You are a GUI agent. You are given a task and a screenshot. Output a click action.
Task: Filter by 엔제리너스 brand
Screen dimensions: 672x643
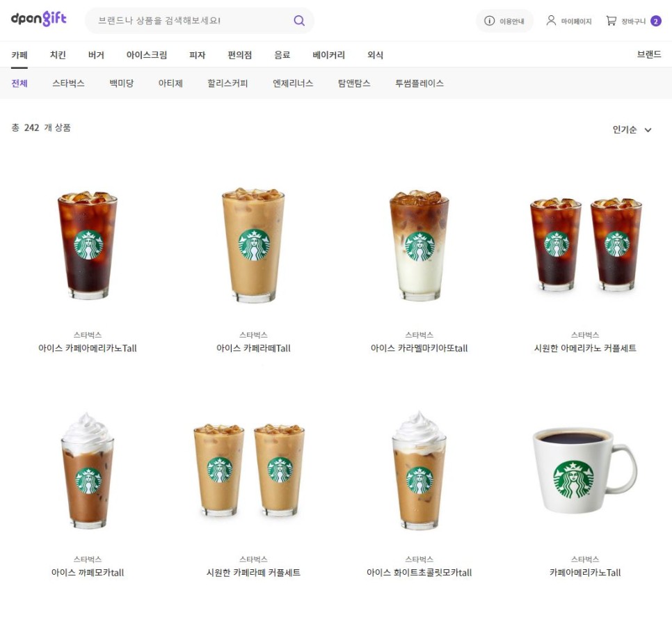click(293, 84)
